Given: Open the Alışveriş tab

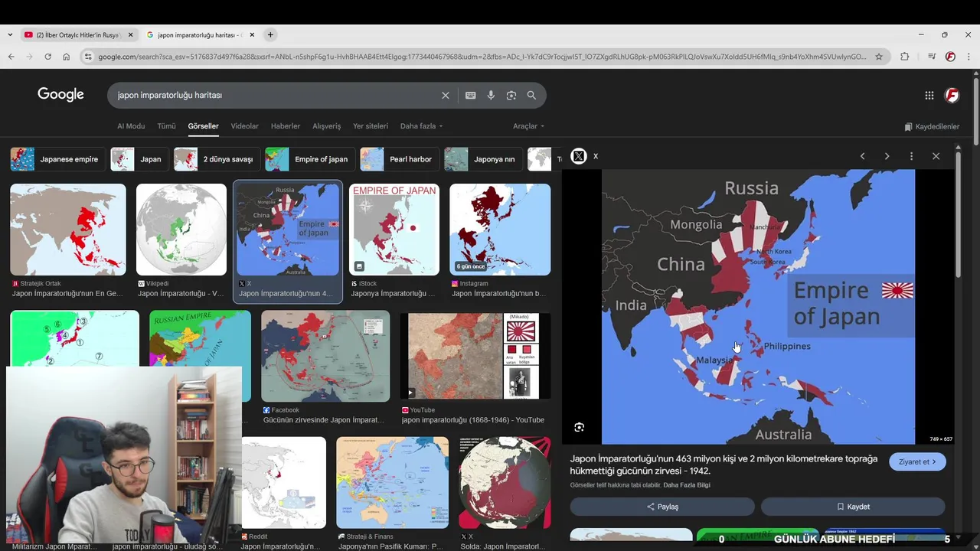Looking at the screenshot, I should pos(327,126).
